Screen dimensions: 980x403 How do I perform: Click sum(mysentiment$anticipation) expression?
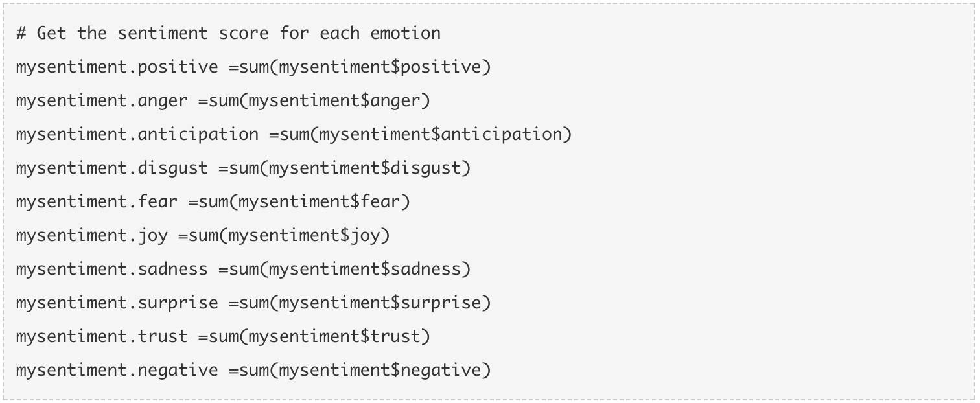426,134
